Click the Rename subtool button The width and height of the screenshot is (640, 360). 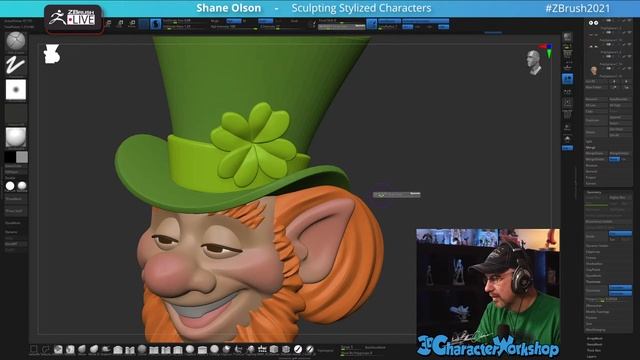[596, 99]
